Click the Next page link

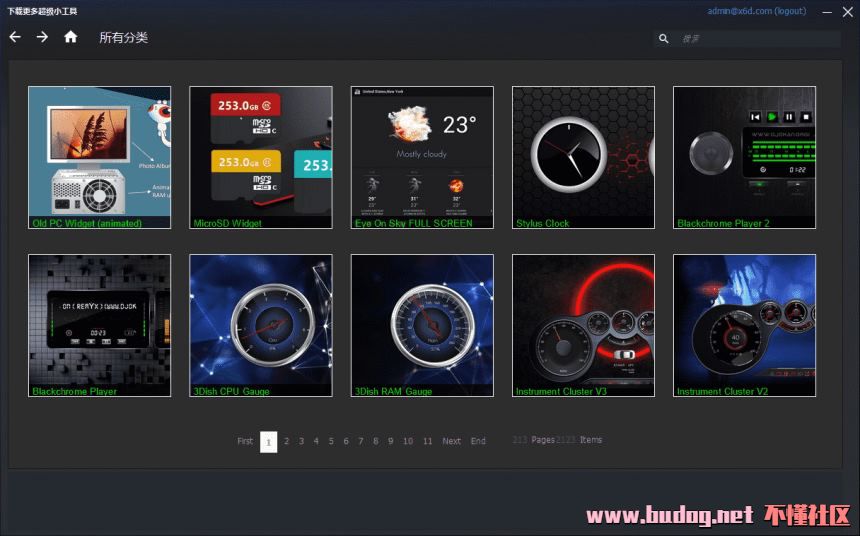[451, 441]
